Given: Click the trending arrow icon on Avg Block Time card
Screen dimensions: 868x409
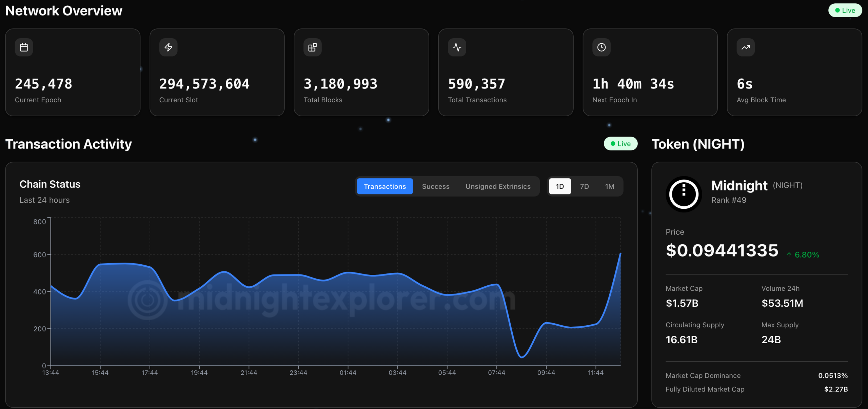Looking at the screenshot, I should click(x=746, y=47).
